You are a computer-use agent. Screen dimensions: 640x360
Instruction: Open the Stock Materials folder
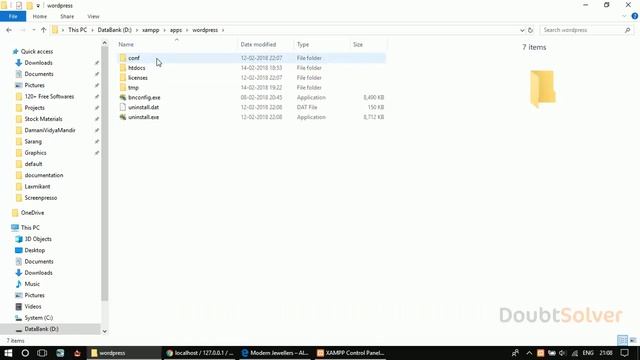click(x=43, y=119)
